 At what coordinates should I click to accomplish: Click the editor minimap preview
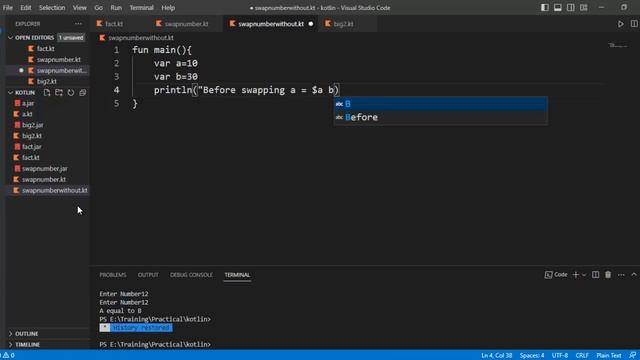618,45
